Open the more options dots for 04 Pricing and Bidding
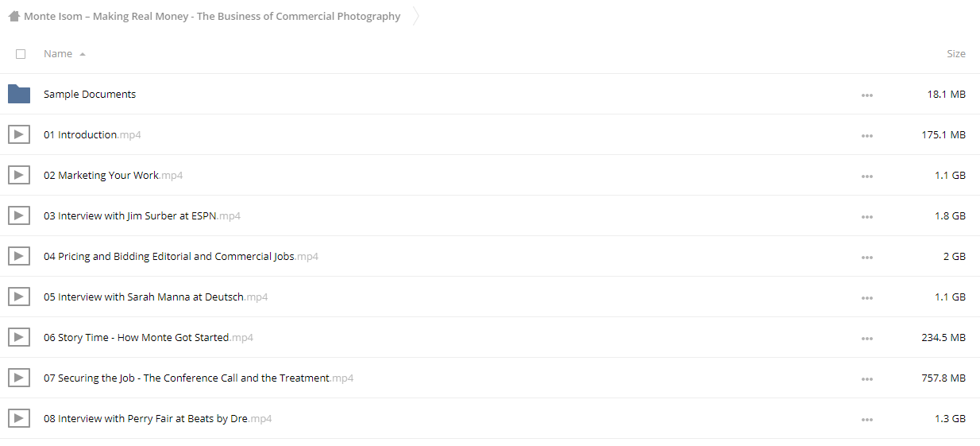980x446 pixels. point(866,258)
